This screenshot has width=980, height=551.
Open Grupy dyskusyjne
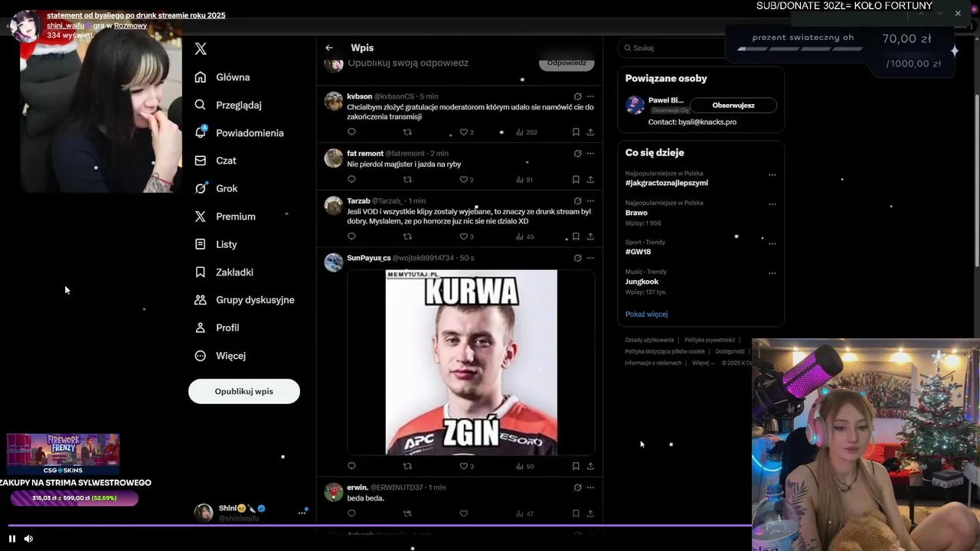pos(244,300)
